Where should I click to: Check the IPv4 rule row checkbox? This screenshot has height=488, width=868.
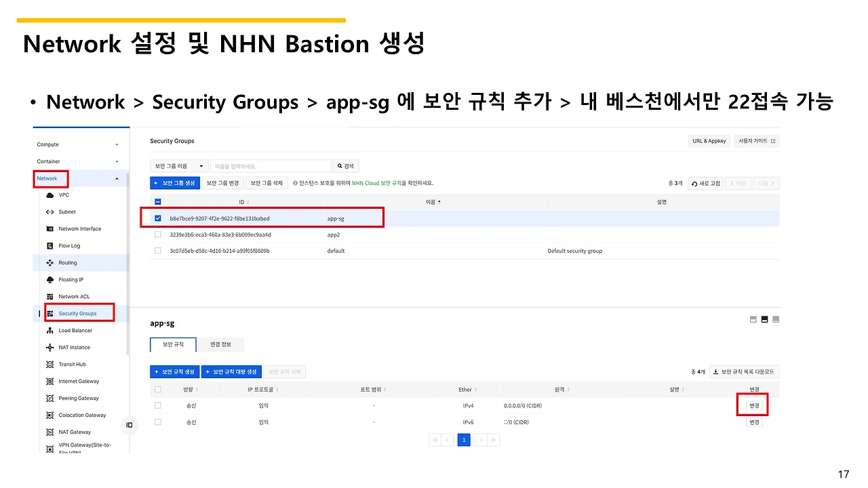pyautogui.click(x=158, y=405)
